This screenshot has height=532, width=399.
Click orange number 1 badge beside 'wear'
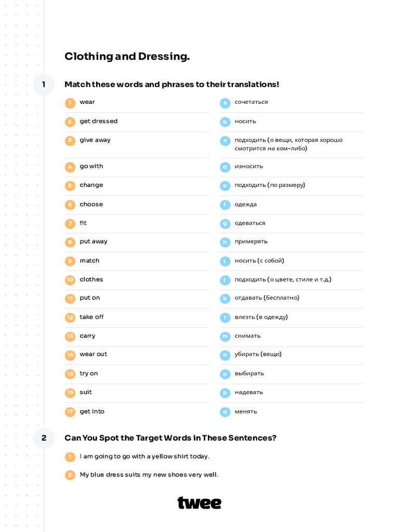tap(70, 103)
